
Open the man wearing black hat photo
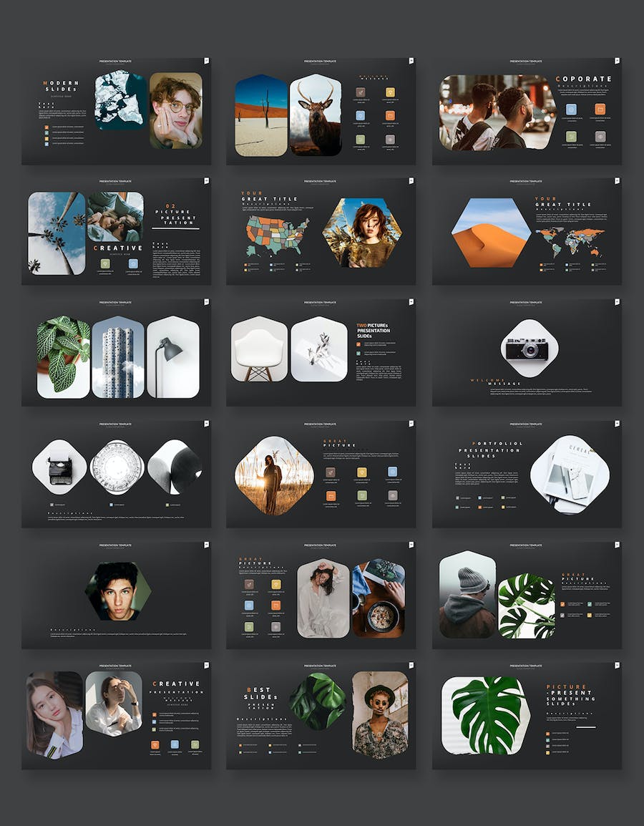pyautogui.click(x=380, y=715)
